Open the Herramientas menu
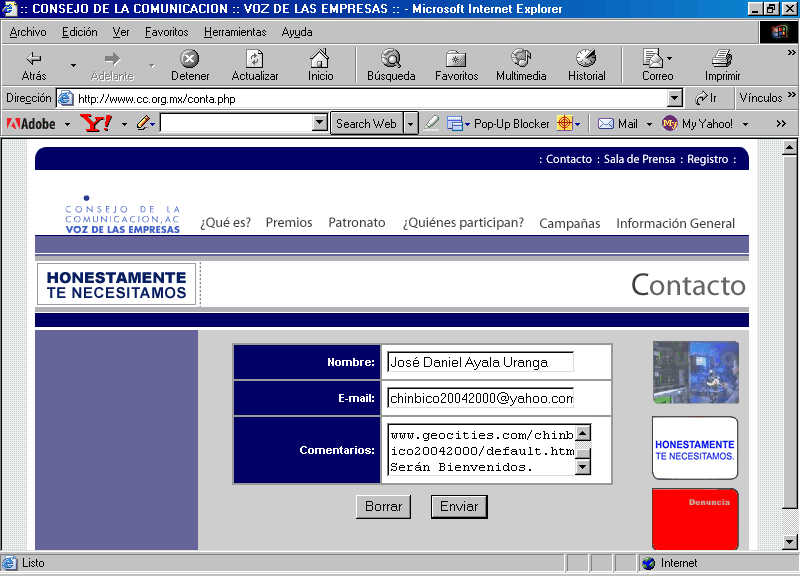The image size is (800, 576). 235,32
